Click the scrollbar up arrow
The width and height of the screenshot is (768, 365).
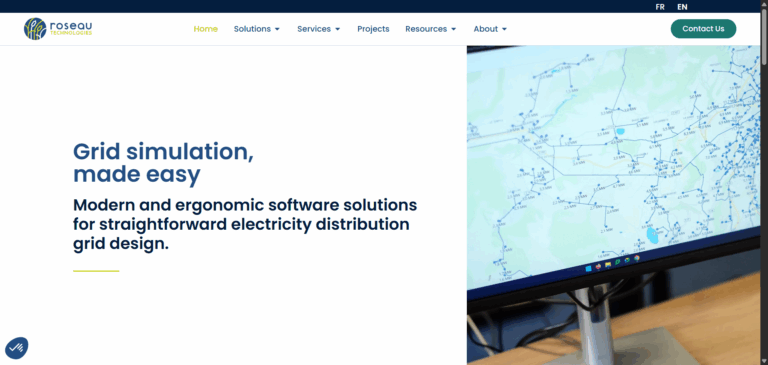pyautogui.click(x=764, y=3)
